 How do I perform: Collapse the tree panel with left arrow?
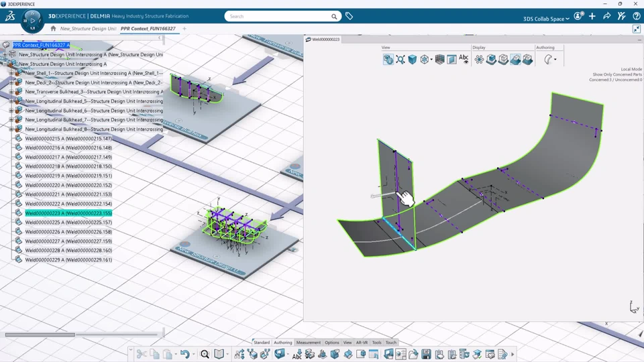click(160, 38)
